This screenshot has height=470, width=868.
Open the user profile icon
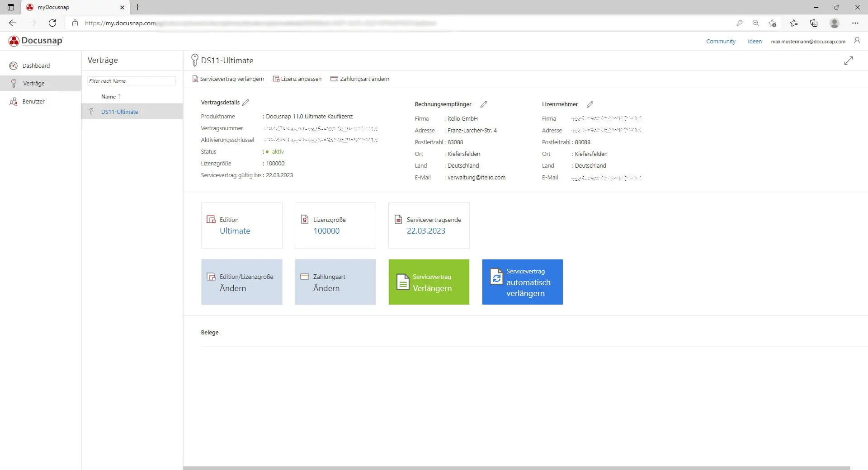(x=857, y=41)
